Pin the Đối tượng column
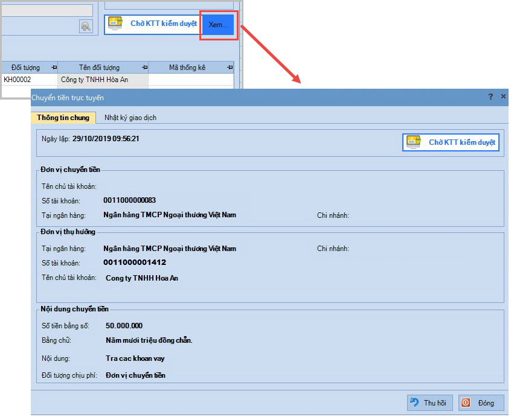The image size is (511, 420). pyautogui.click(x=54, y=68)
